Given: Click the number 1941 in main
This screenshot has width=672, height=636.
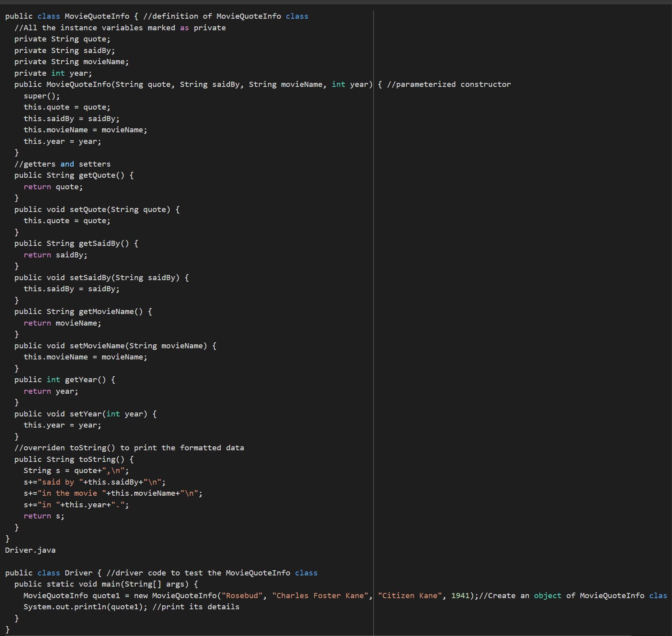Looking at the screenshot, I should [x=460, y=596].
